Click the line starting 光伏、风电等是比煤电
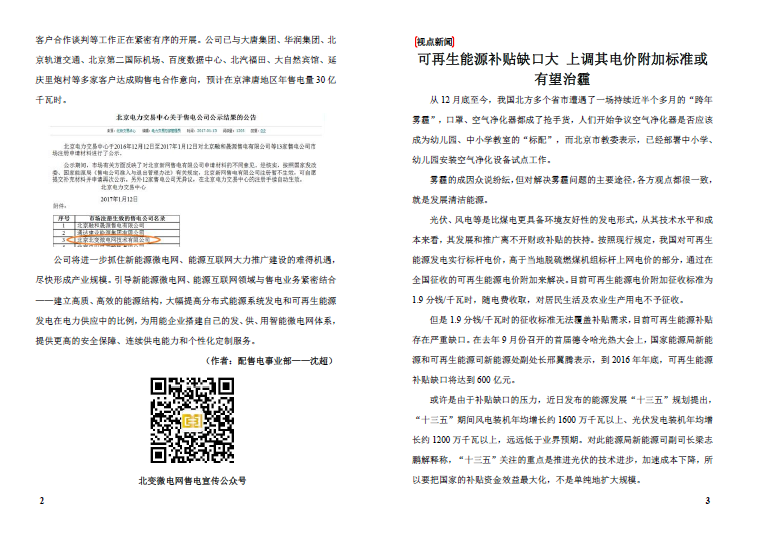 click(x=571, y=220)
